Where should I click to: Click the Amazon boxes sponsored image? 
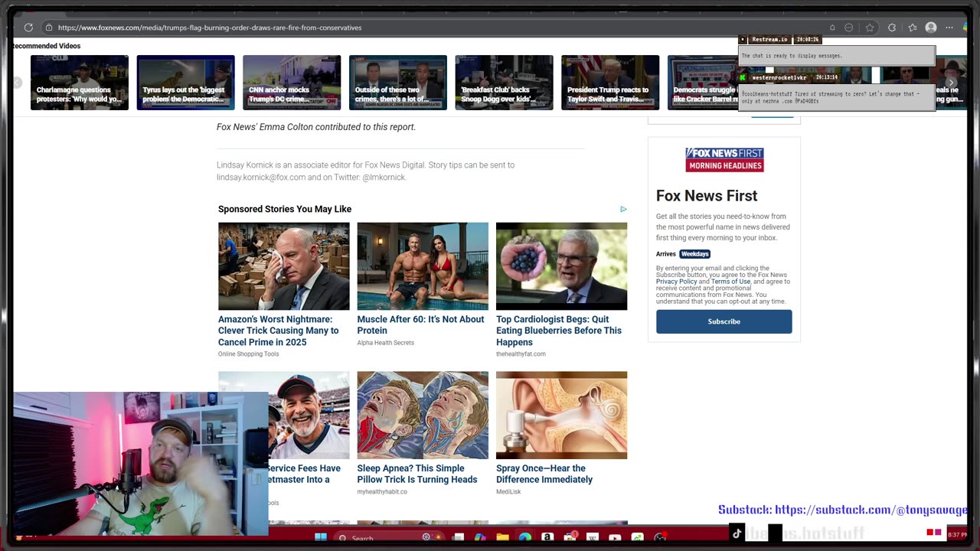(283, 266)
